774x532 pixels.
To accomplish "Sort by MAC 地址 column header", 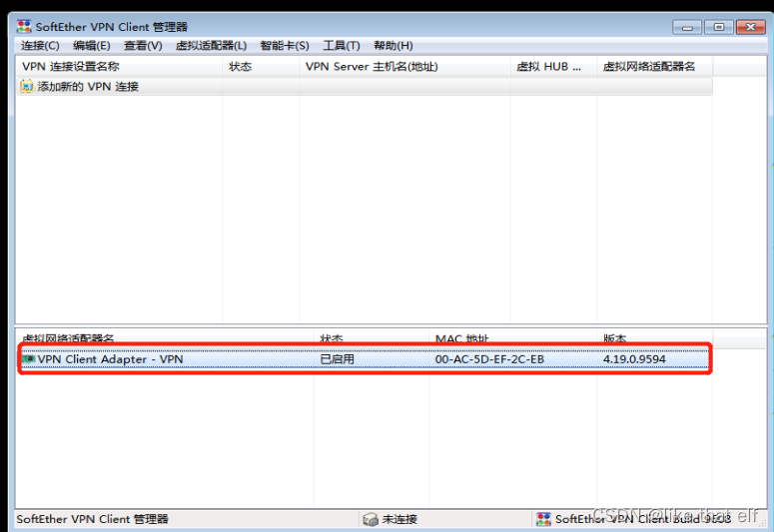I will click(513, 338).
